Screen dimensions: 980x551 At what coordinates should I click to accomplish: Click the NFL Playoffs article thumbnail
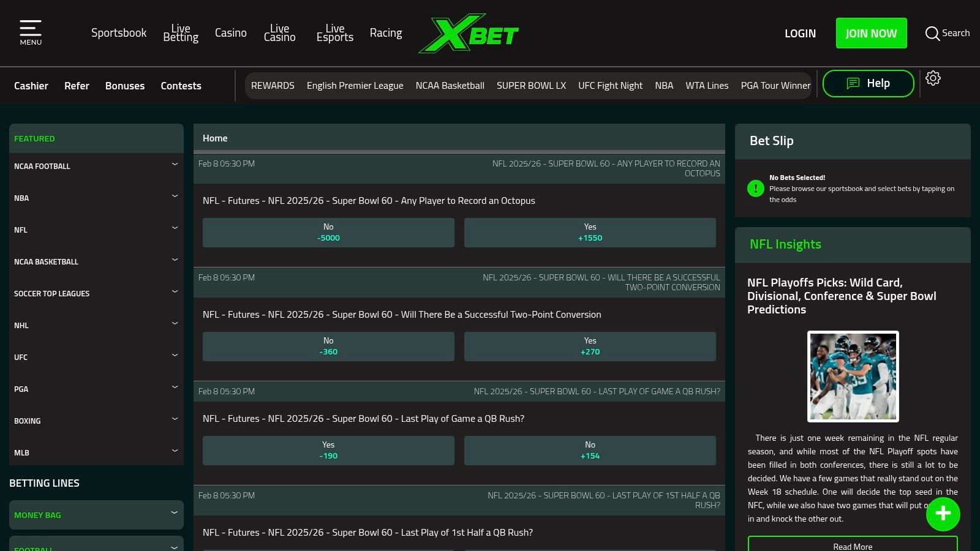[x=853, y=375]
